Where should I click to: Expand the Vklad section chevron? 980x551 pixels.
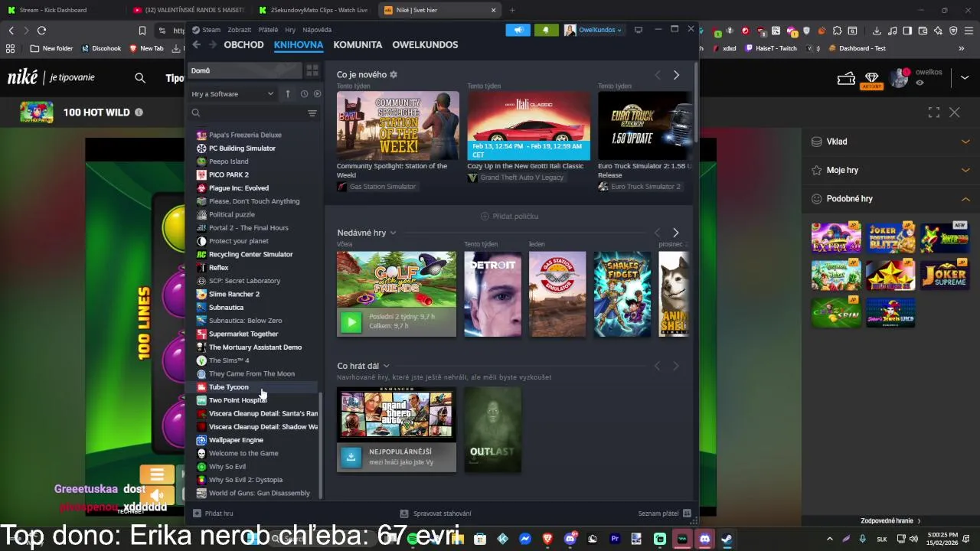pos(965,142)
